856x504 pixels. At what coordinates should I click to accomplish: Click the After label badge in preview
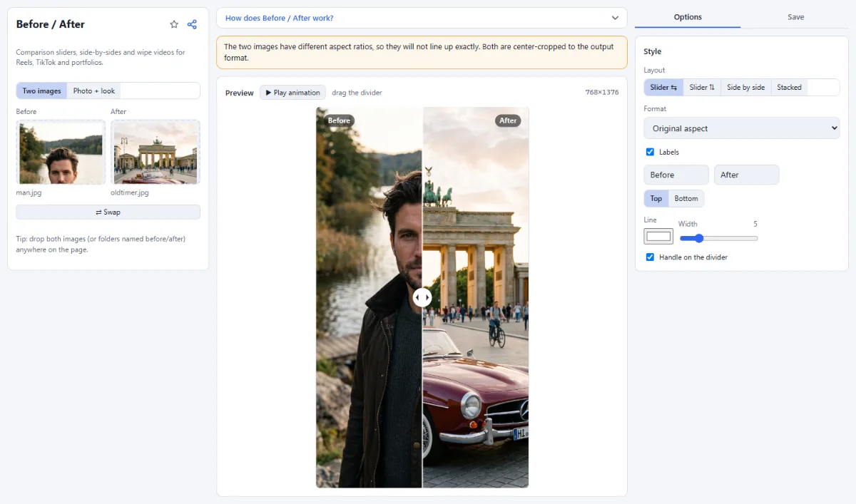(x=508, y=120)
